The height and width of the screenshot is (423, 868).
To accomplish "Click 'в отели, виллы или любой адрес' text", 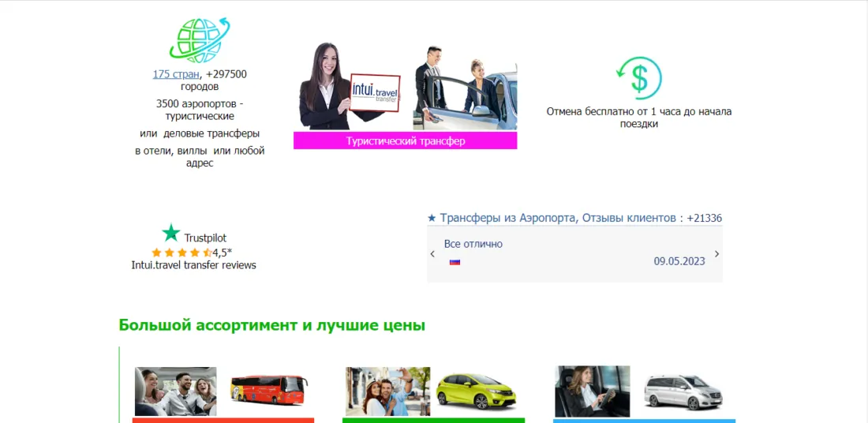I will [200, 157].
